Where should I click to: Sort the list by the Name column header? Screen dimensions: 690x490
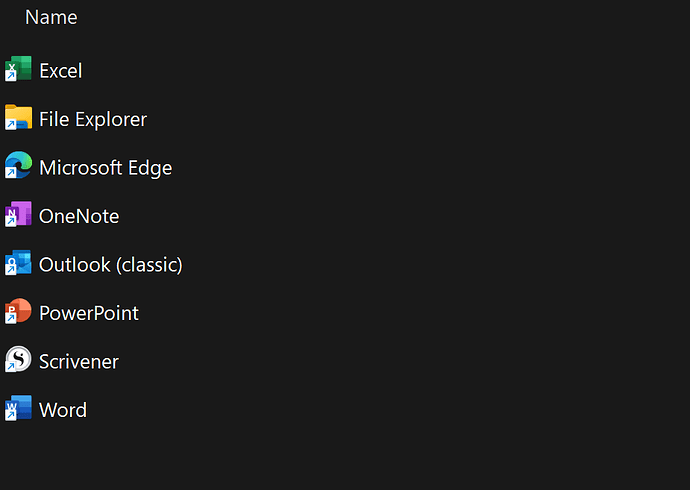tap(51, 18)
